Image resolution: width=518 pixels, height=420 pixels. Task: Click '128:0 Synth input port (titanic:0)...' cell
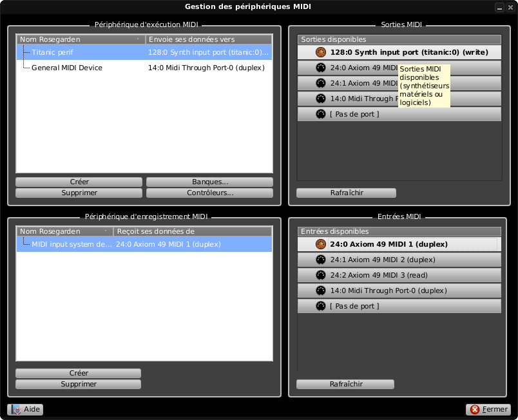[208, 52]
